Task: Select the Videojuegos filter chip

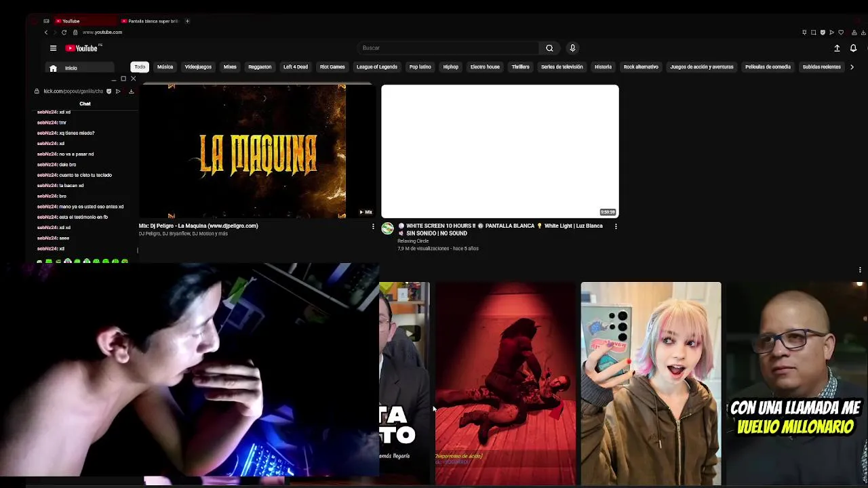Action: (x=198, y=67)
